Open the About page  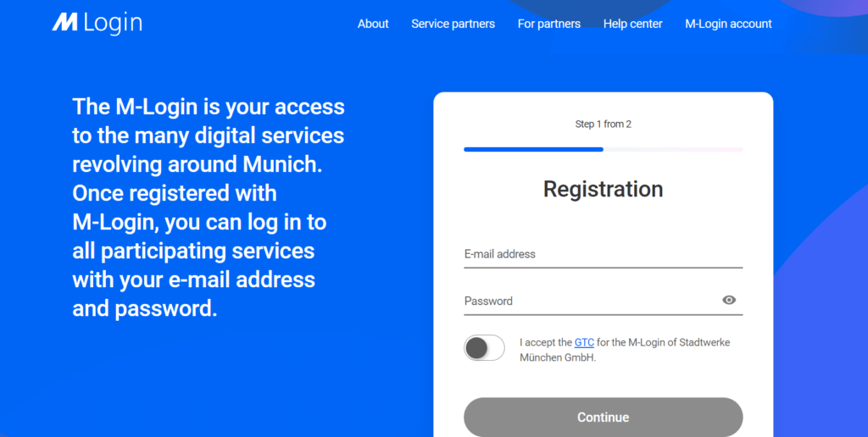coord(373,24)
